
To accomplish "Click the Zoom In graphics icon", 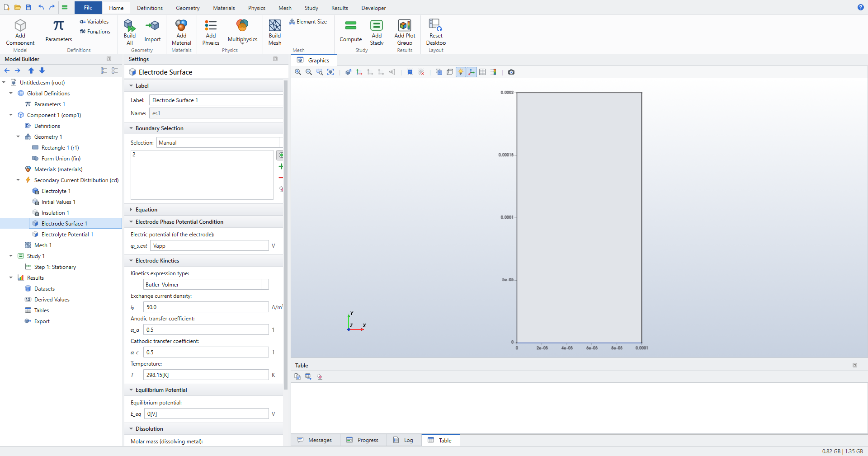I will pyautogui.click(x=298, y=72).
